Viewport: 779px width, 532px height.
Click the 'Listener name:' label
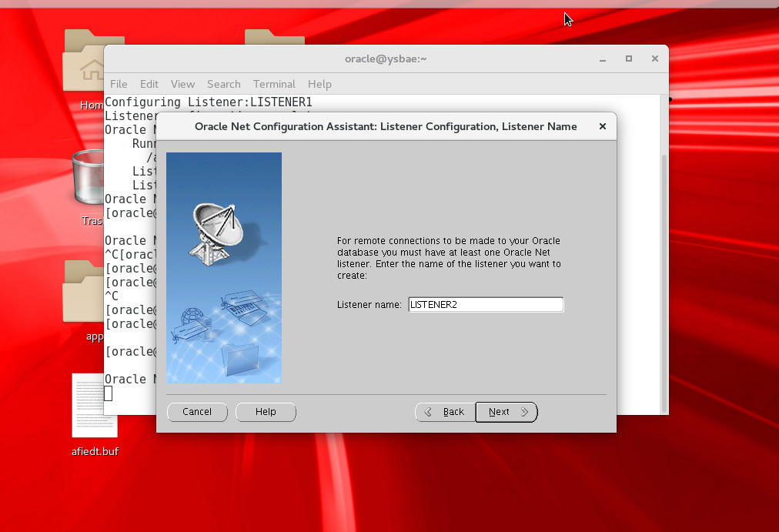point(369,305)
